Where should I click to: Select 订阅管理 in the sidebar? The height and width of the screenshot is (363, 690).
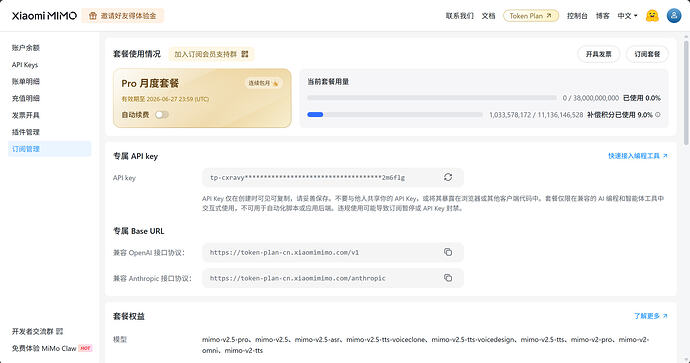49,149
